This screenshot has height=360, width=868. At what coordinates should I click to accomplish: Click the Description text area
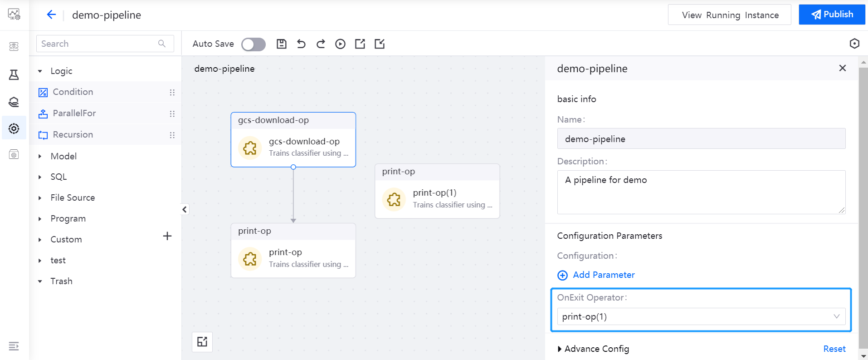701,192
